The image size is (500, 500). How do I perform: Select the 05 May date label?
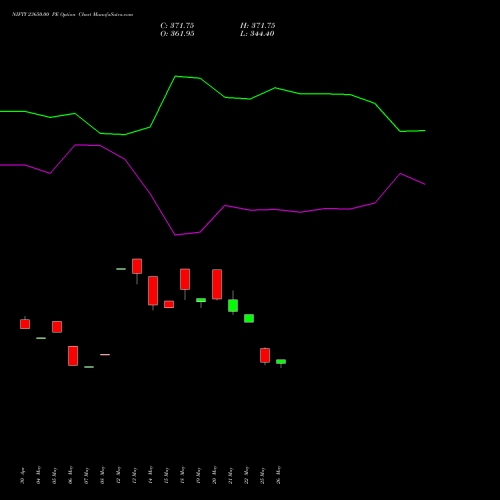pyautogui.click(x=54, y=475)
